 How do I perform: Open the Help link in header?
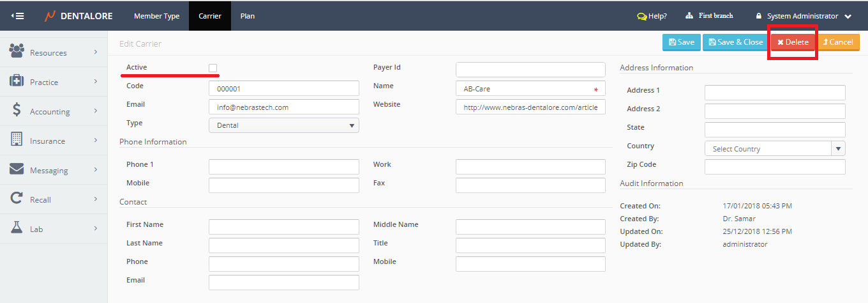[x=652, y=16]
